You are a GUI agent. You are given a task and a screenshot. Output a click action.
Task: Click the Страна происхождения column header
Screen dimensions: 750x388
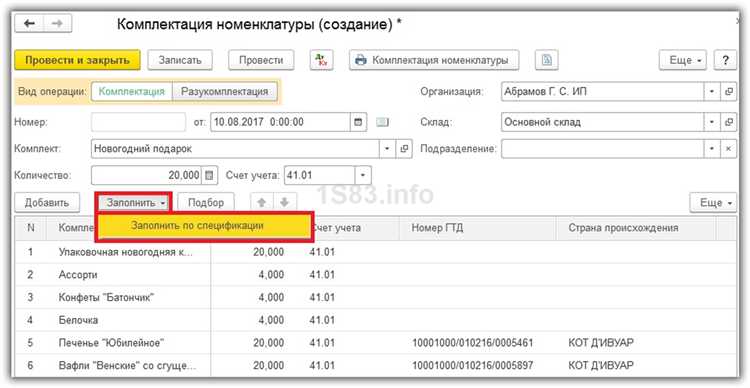tap(636, 228)
